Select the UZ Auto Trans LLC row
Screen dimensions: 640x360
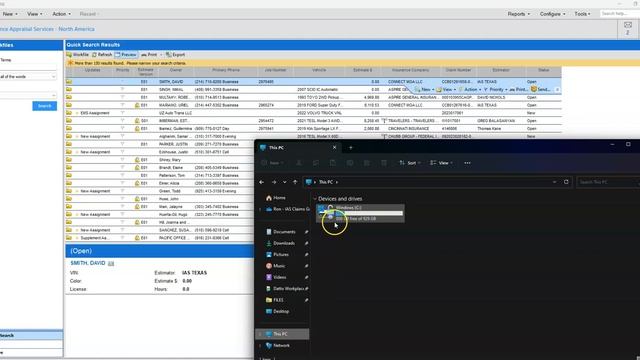[313, 113]
